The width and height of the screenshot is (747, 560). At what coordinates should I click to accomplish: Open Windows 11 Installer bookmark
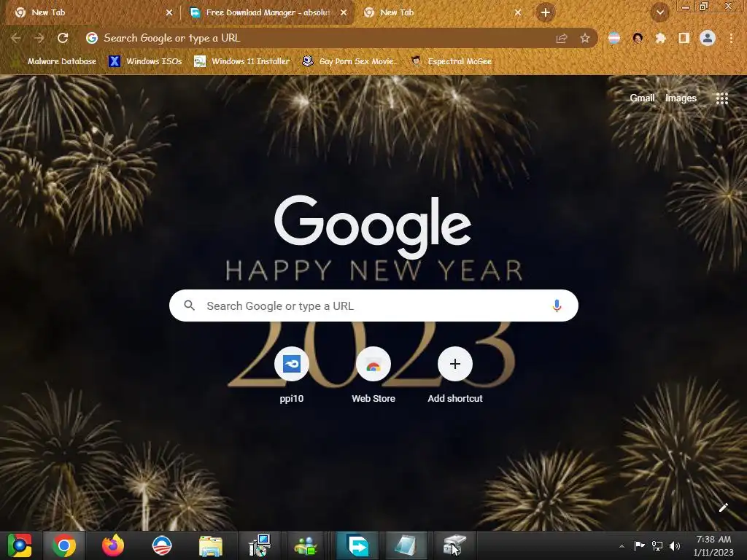point(242,61)
